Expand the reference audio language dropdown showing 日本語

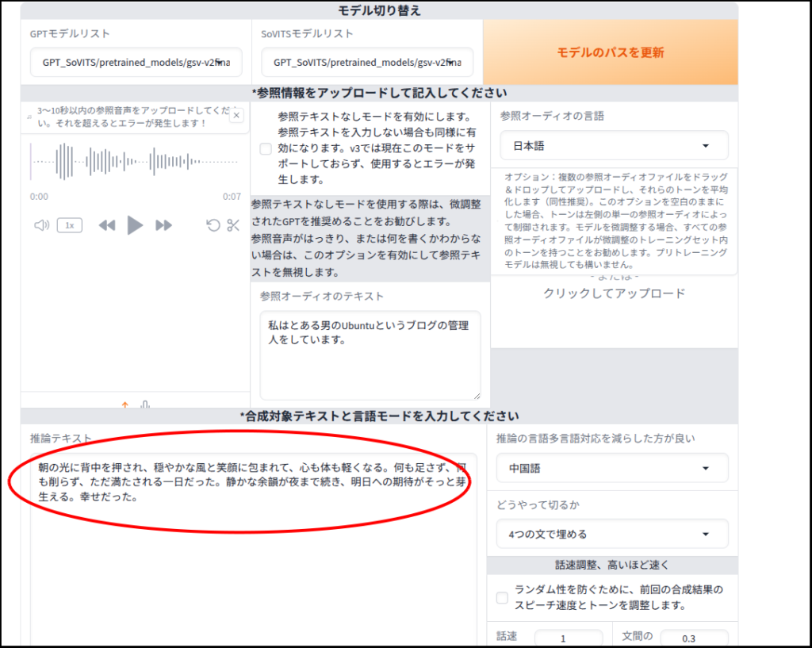click(614, 146)
